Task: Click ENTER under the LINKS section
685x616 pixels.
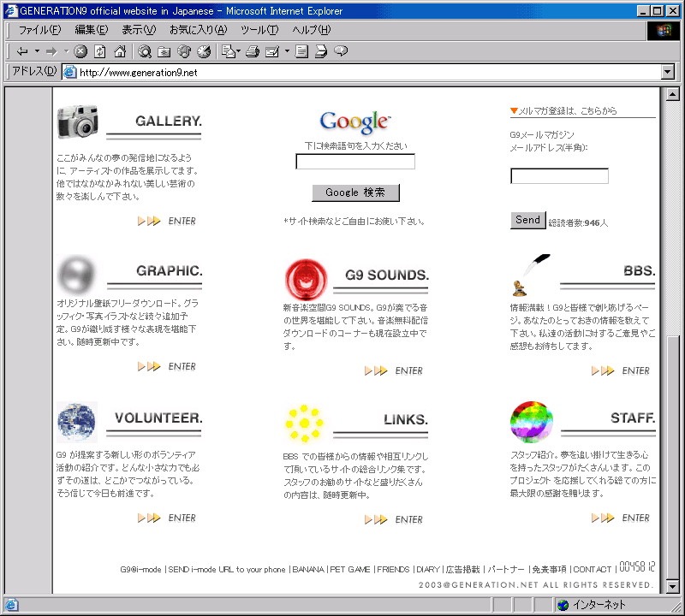Action: [394, 519]
